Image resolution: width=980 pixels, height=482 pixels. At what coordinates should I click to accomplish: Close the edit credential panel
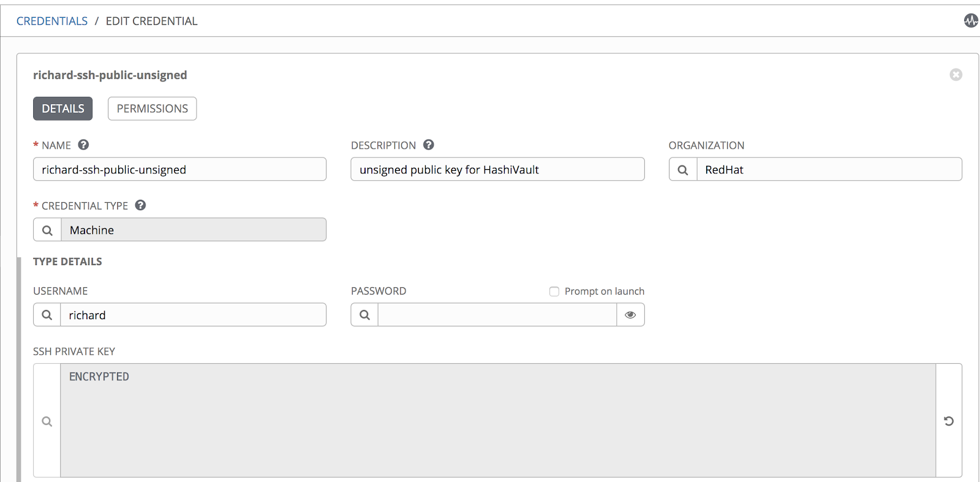point(956,75)
